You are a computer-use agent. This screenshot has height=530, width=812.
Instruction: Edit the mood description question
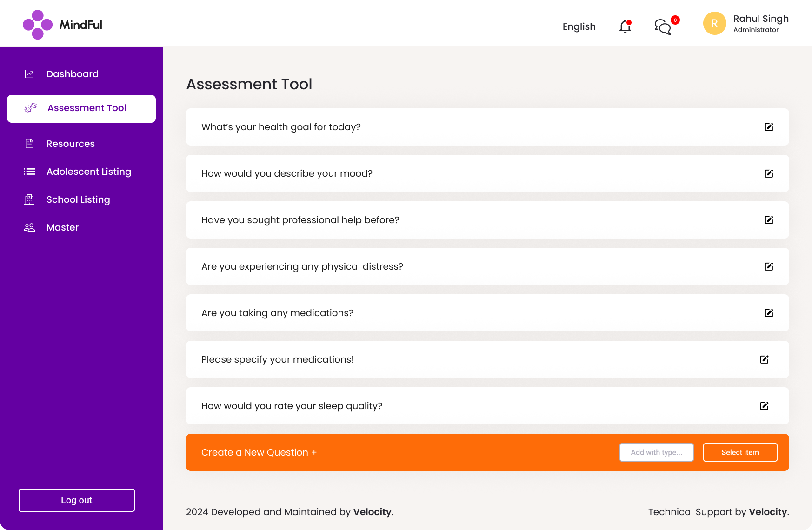769,173
